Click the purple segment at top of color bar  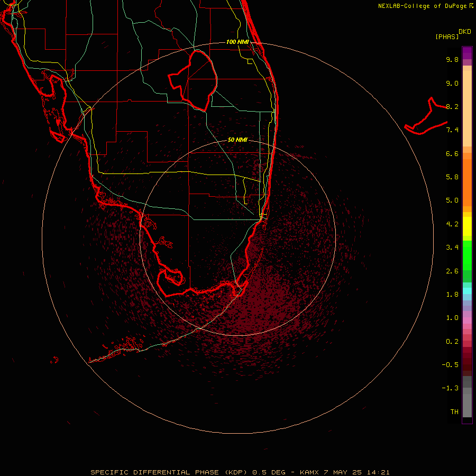(467, 53)
